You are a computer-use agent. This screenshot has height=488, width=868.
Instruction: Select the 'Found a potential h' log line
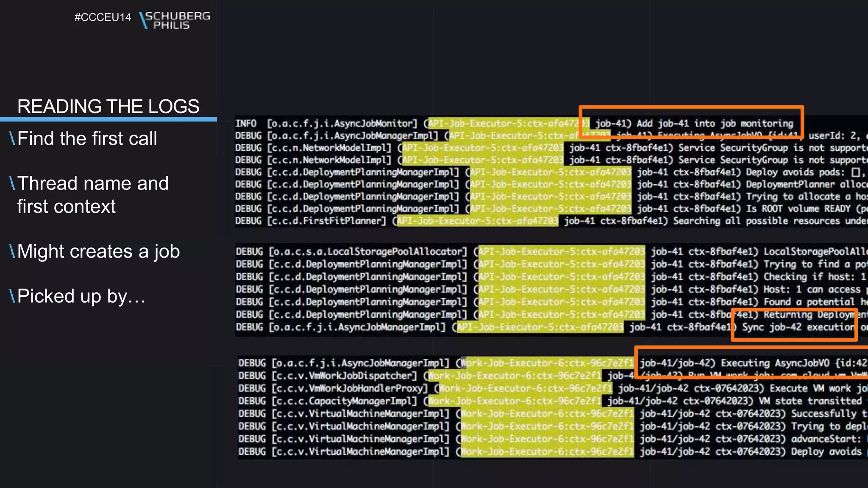552,302
